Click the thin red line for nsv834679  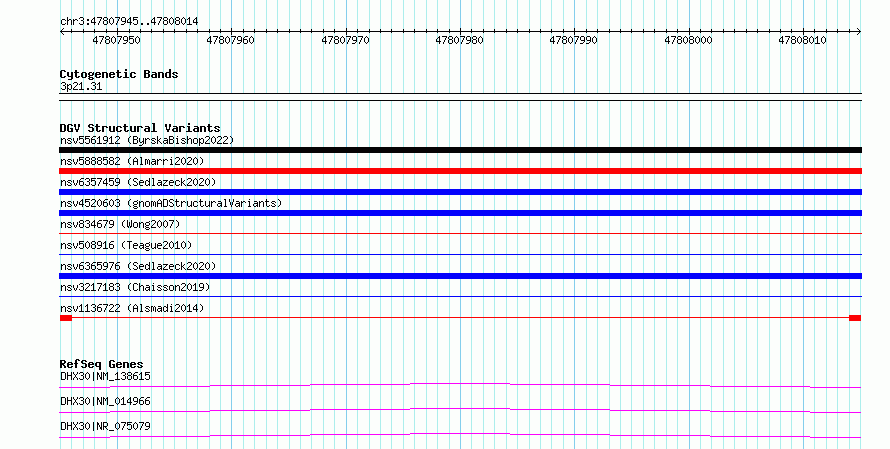(460, 233)
